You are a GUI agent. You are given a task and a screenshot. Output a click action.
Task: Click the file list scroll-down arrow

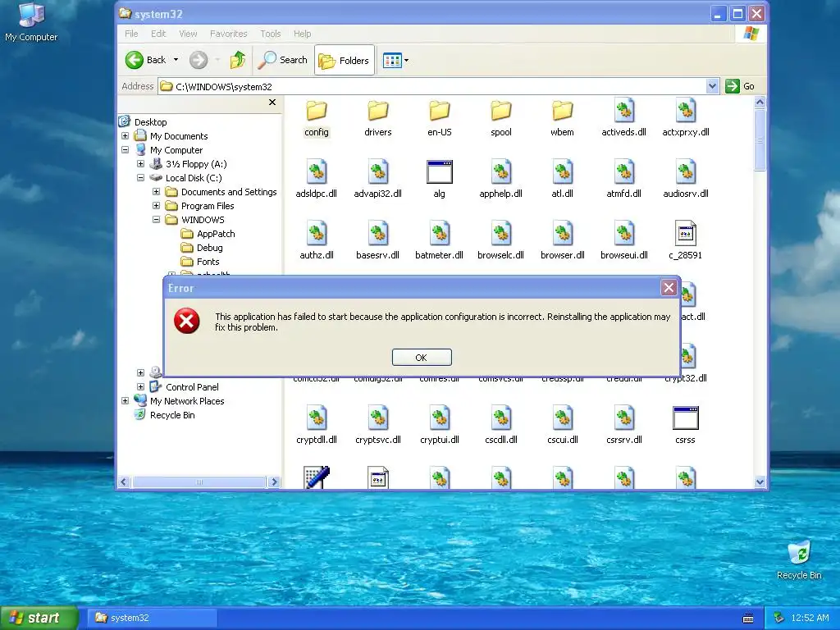coord(760,482)
